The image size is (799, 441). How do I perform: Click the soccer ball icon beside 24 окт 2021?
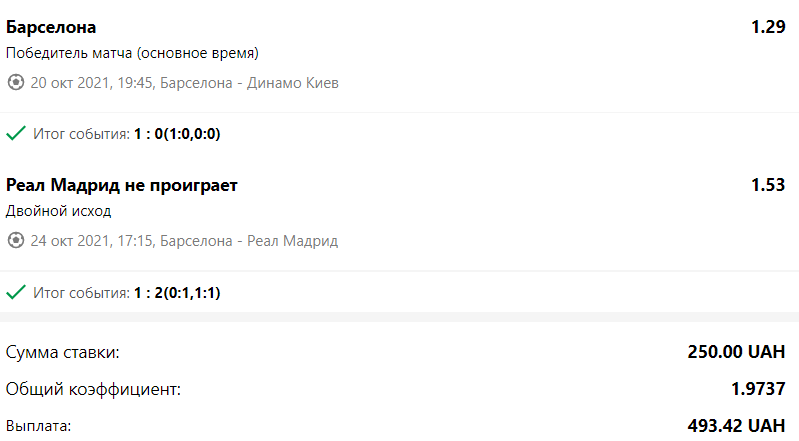[15, 241]
